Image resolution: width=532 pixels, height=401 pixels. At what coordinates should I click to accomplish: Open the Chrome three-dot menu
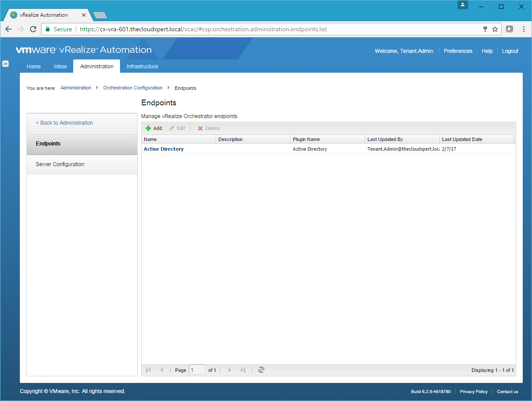click(524, 29)
